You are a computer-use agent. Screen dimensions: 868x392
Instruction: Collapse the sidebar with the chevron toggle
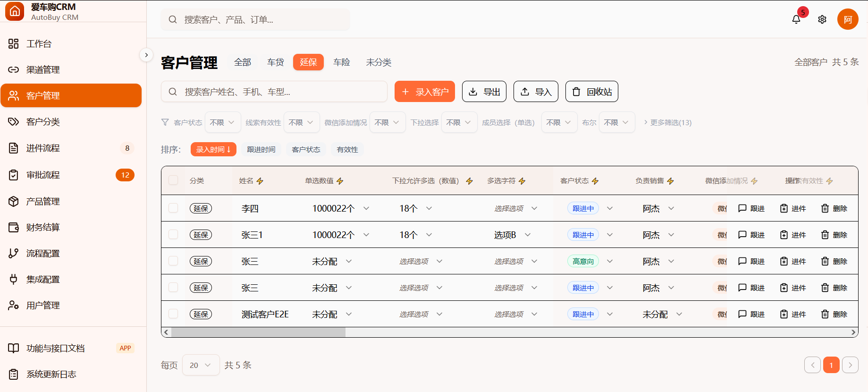pos(146,55)
